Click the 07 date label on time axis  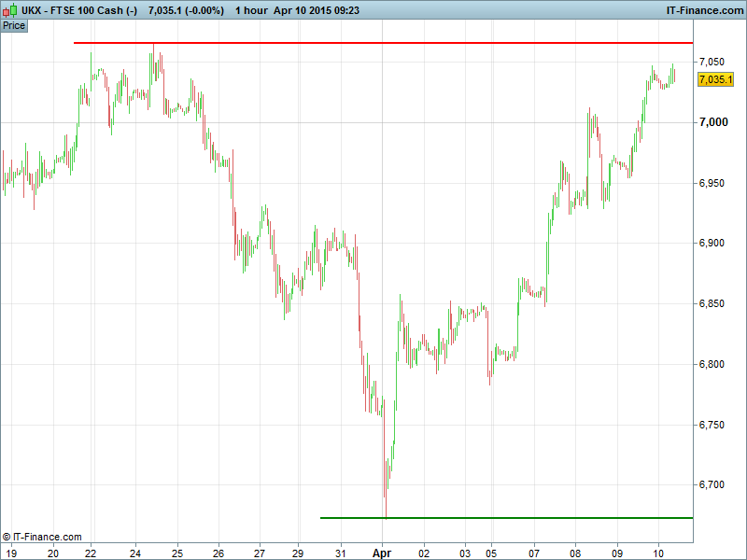tap(534, 552)
